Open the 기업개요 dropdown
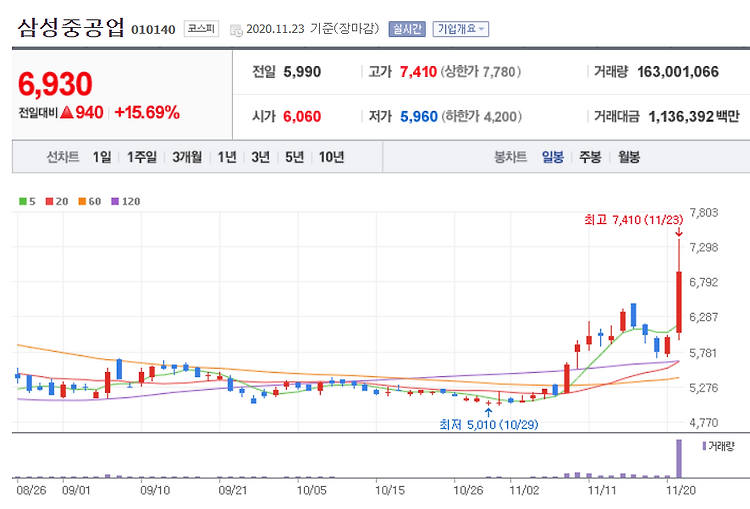 (461, 29)
